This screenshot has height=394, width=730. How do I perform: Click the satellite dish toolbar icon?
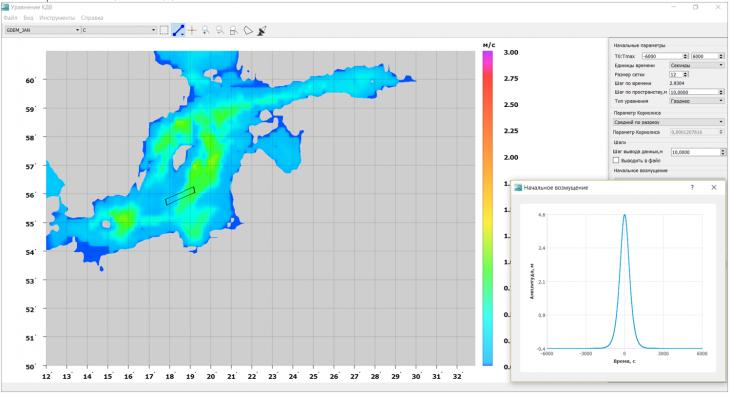262,31
